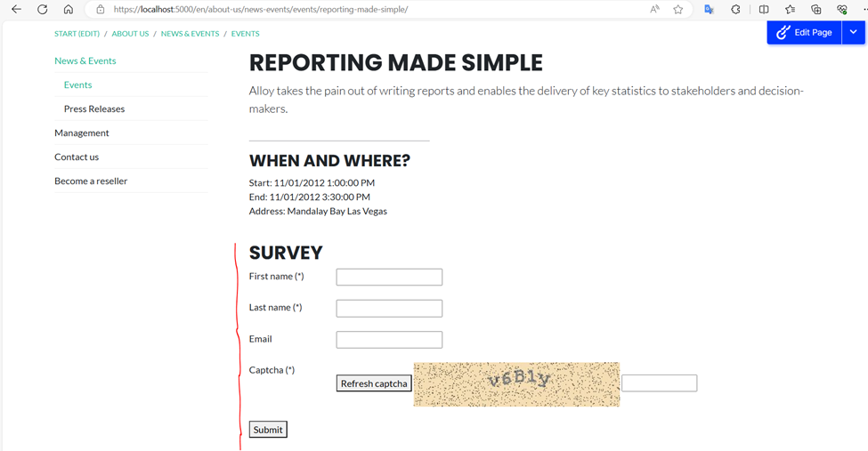The image size is (868, 451).
Task: Click the Edit Page button
Action: 805,32
